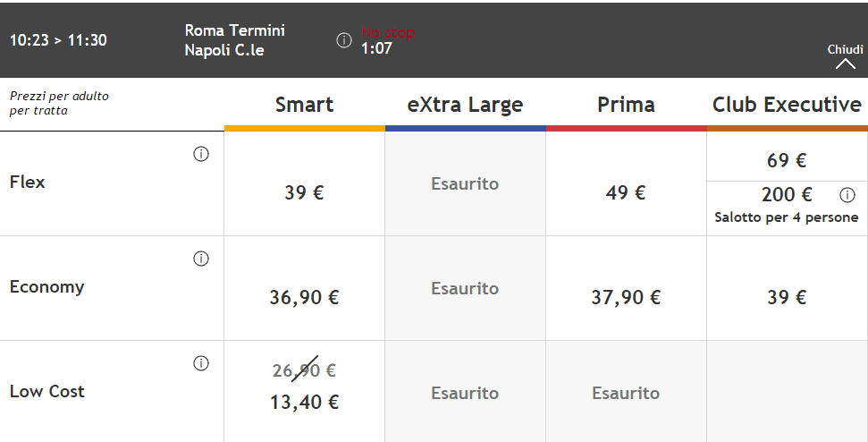Select the eXtra Large column header
This screenshot has width=868, height=442.
[465, 105]
